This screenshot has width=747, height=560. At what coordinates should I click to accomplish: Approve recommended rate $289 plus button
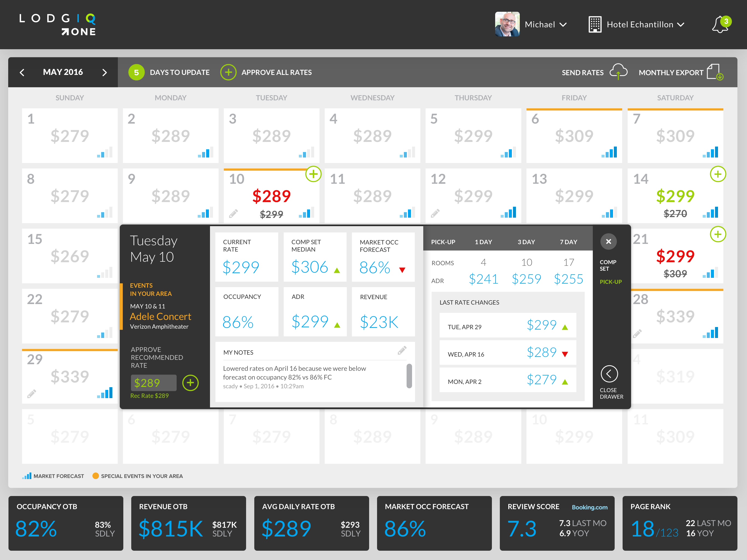(x=191, y=383)
